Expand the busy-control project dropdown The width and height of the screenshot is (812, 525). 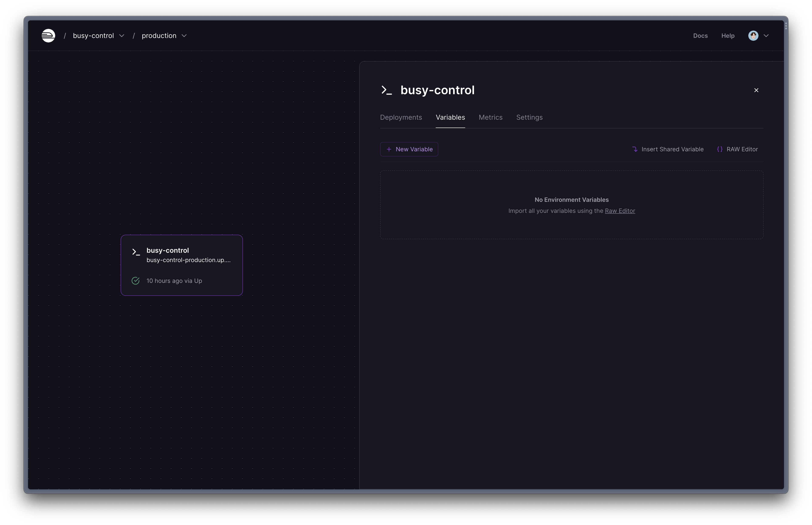(x=122, y=36)
